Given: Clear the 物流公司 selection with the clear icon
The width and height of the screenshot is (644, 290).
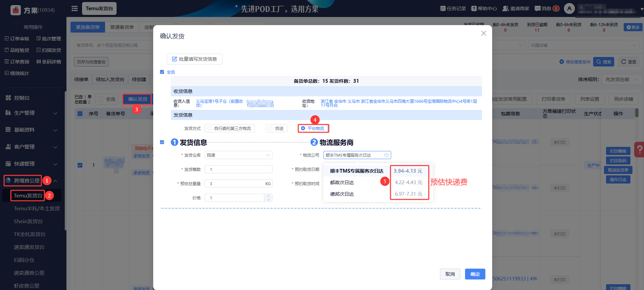Looking at the screenshot, I should [386, 155].
